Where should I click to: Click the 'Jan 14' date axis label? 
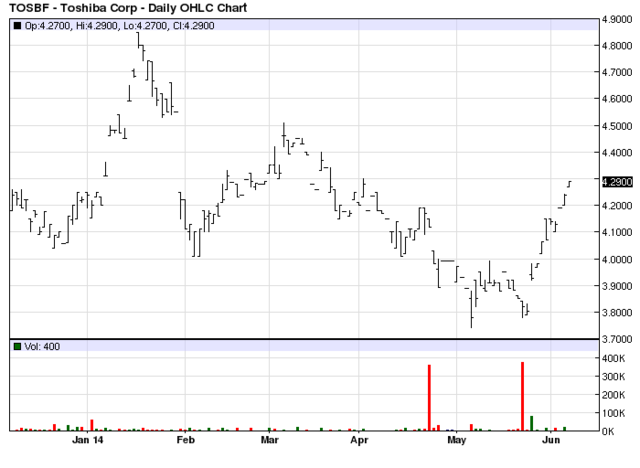(87, 440)
